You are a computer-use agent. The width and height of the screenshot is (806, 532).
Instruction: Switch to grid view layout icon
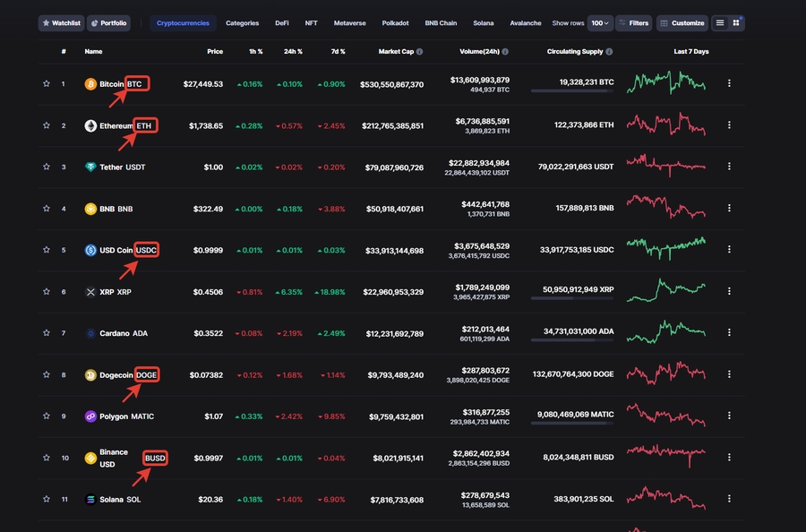click(736, 23)
